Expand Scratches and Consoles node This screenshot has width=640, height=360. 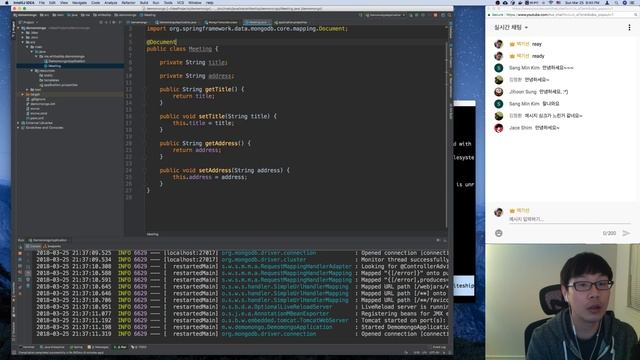(x=18, y=128)
